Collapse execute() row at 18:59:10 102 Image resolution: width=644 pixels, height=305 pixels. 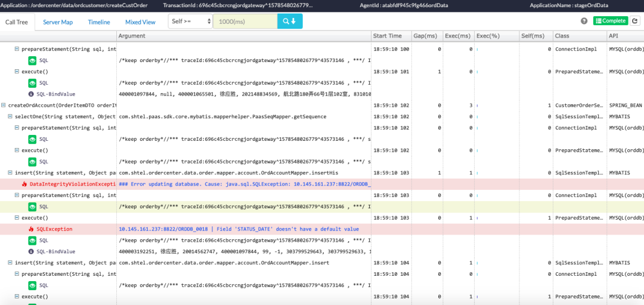click(17, 150)
